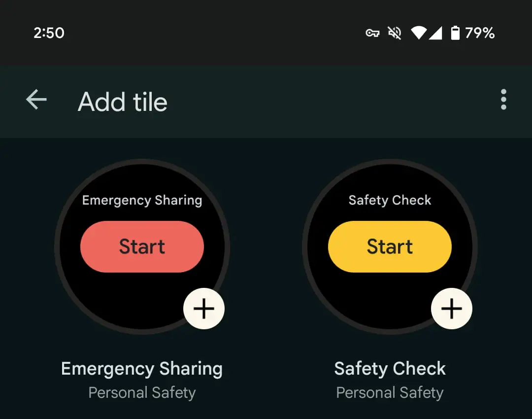Click the muted sound status icon
This screenshot has height=419, width=532.
(395, 33)
